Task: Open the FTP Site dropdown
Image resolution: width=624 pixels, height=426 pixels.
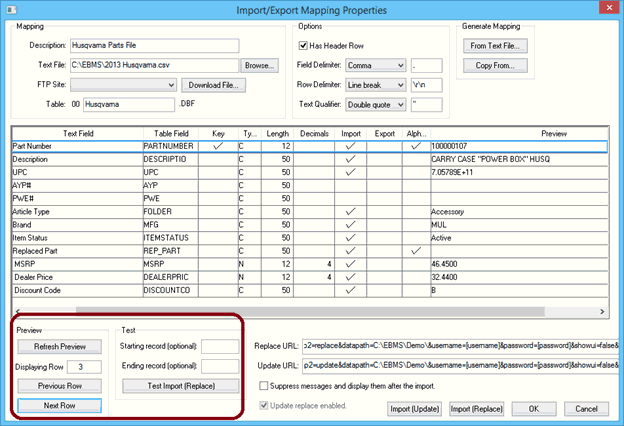Action: tap(123, 85)
